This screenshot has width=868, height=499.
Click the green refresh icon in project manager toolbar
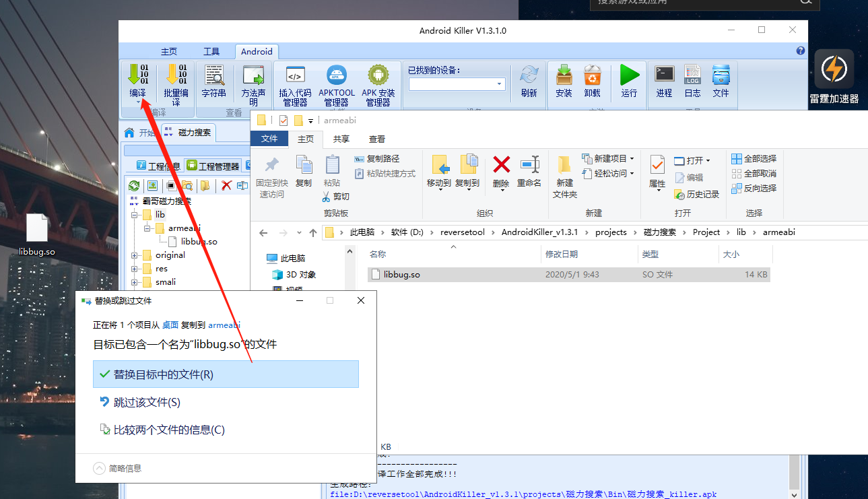coord(134,185)
